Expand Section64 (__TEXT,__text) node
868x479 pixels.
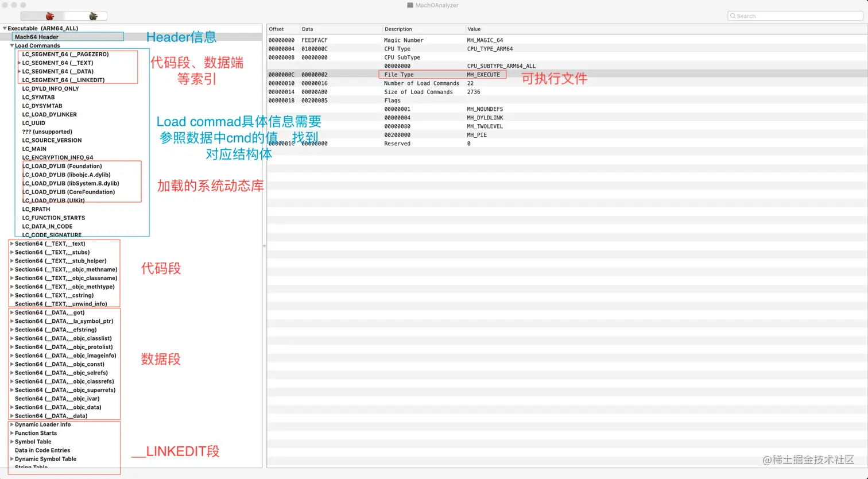(12, 244)
